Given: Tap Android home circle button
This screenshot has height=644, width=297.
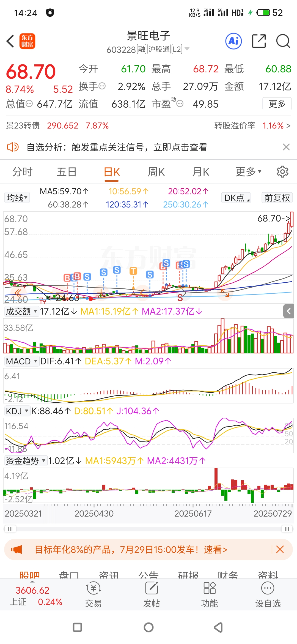Looking at the screenshot, I should 148,627.
